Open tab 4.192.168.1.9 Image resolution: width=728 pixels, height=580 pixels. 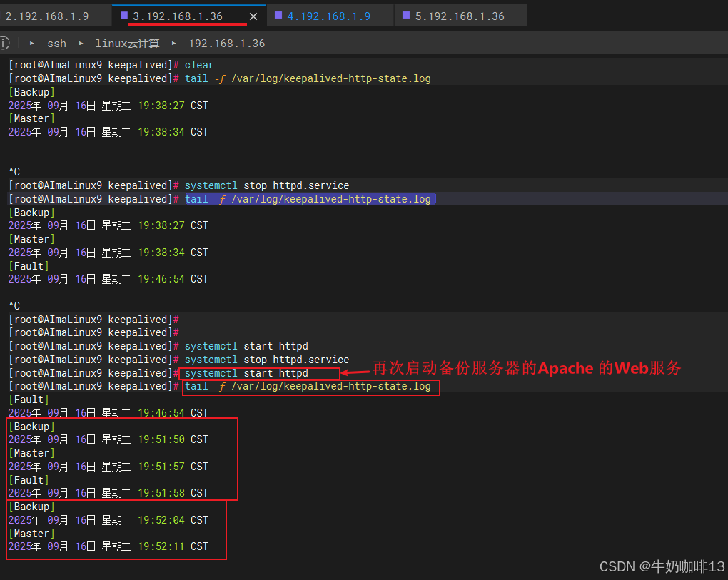point(329,16)
